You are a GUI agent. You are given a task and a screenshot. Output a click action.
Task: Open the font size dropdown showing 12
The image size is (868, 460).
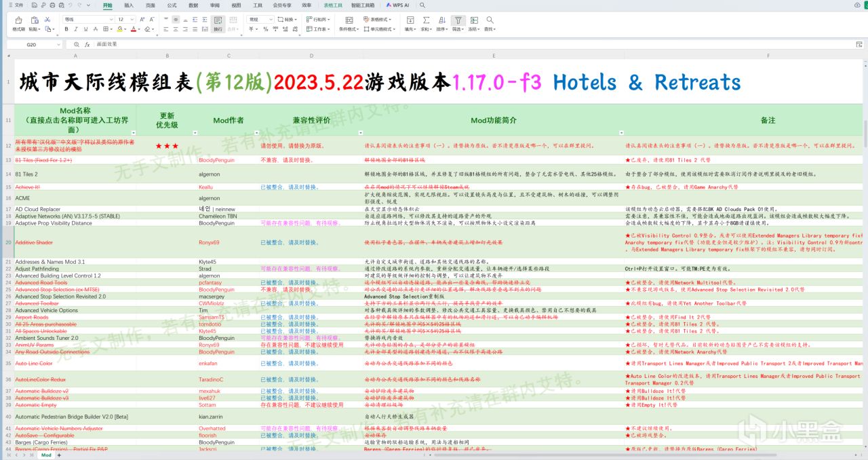pyautogui.click(x=126, y=19)
